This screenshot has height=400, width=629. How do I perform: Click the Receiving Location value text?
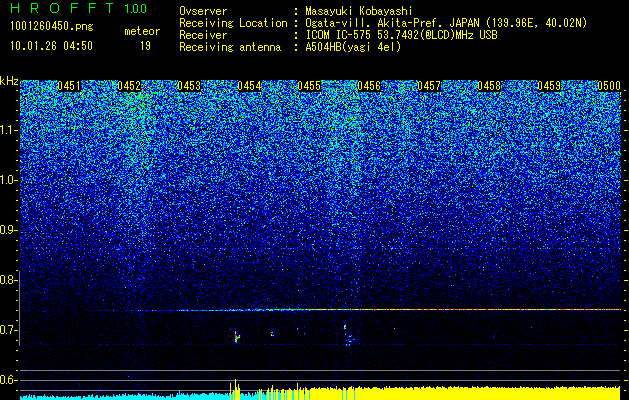[x=446, y=23]
